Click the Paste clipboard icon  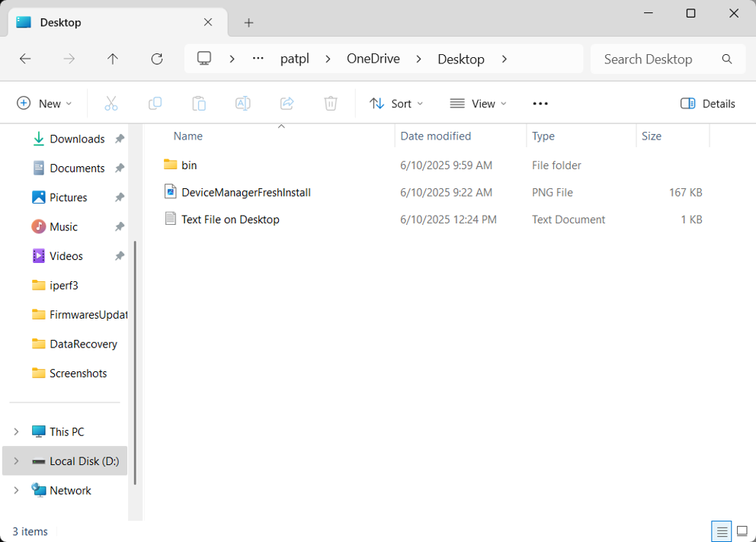coord(199,104)
